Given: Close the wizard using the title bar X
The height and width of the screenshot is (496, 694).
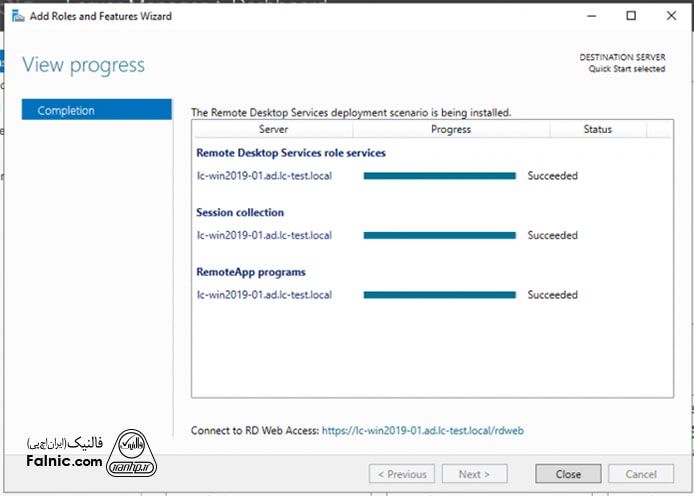Looking at the screenshot, I should [672, 16].
